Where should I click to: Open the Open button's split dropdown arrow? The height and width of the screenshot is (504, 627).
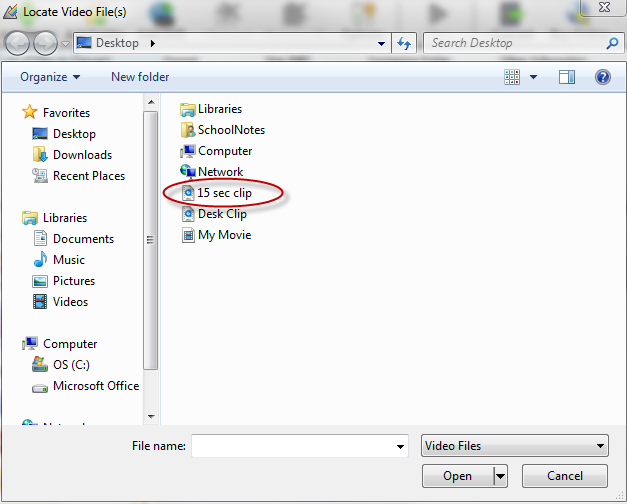(501, 476)
